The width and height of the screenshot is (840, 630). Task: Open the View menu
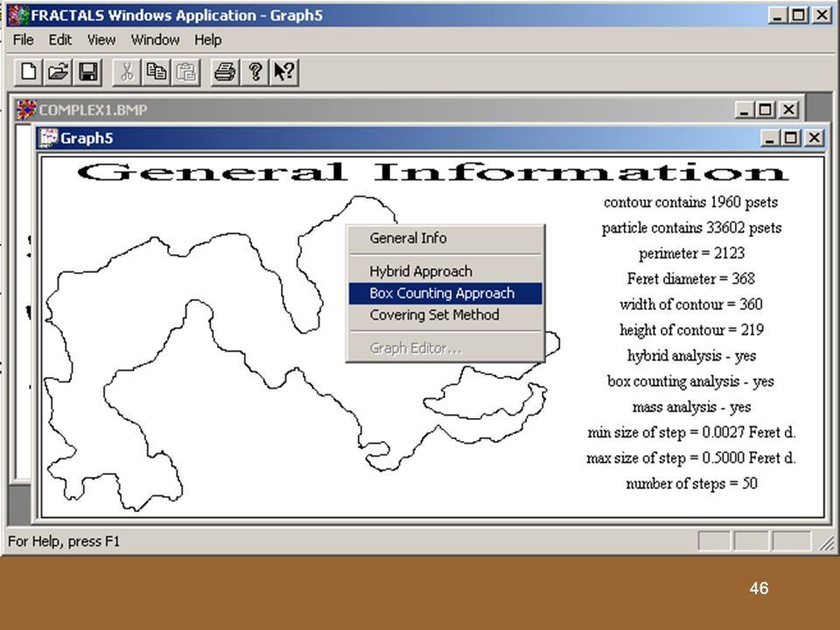[101, 40]
